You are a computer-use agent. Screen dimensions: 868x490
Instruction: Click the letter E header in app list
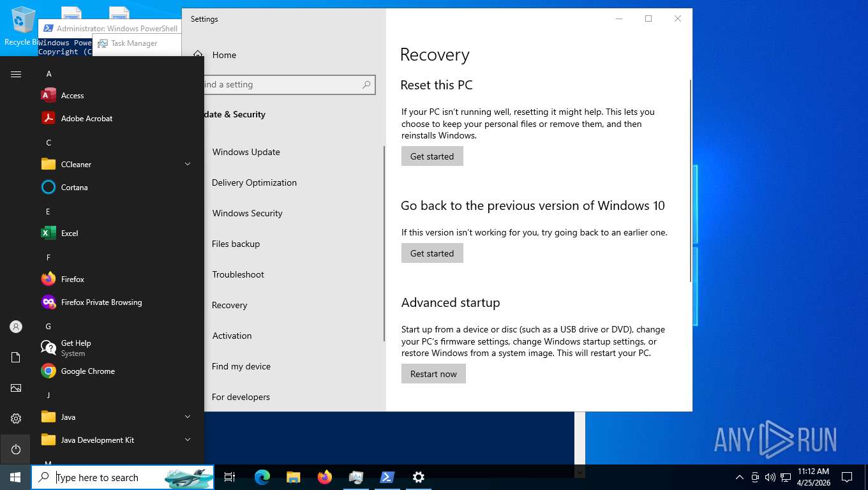pos(48,212)
